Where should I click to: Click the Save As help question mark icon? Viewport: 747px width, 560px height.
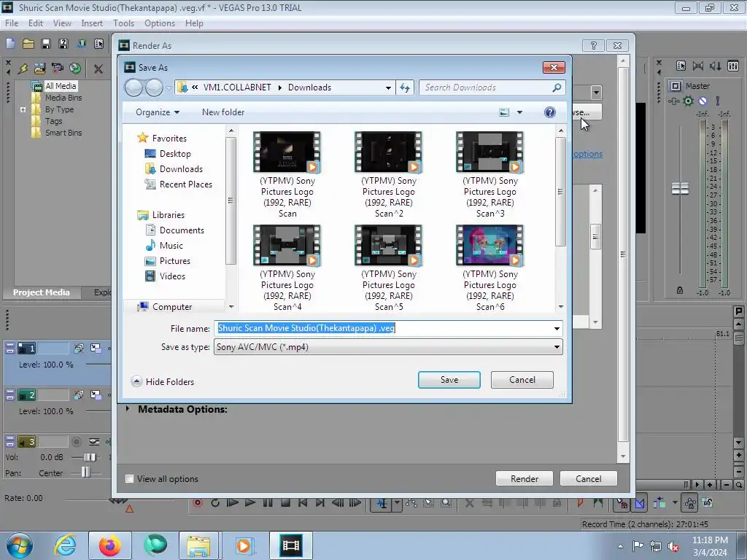click(550, 112)
